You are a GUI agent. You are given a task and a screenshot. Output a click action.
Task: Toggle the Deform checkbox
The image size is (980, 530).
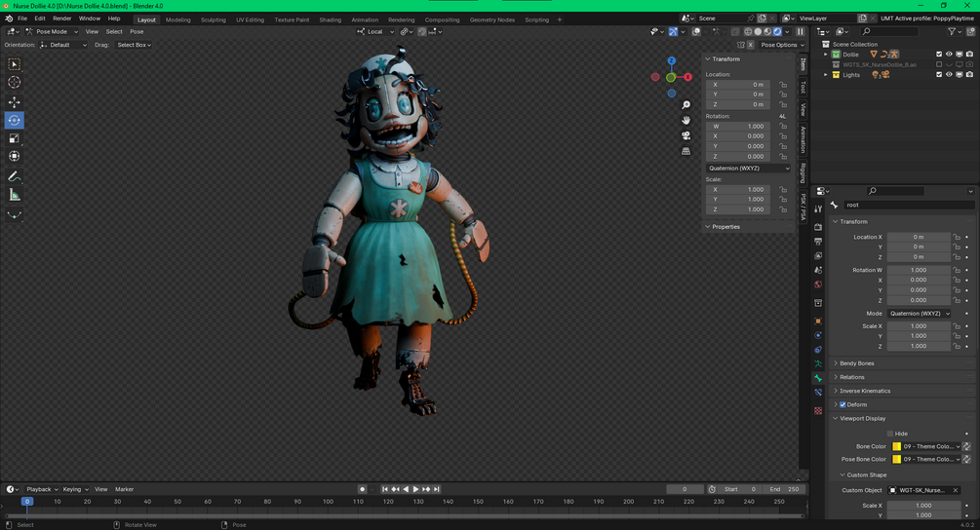(843, 404)
